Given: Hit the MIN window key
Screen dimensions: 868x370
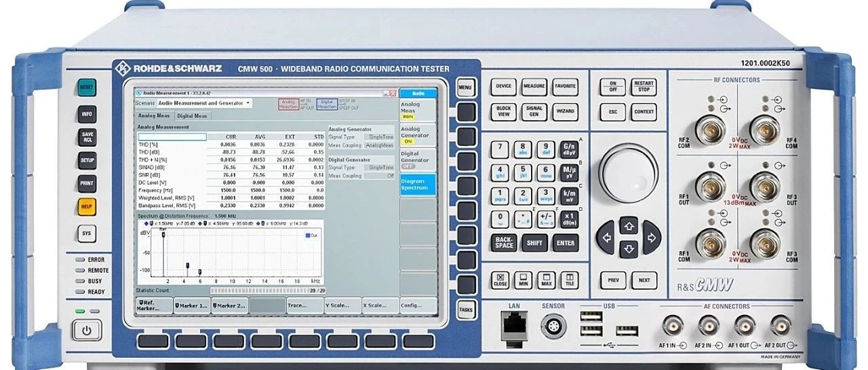Looking at the screenshot, I should tap(523, 280).
